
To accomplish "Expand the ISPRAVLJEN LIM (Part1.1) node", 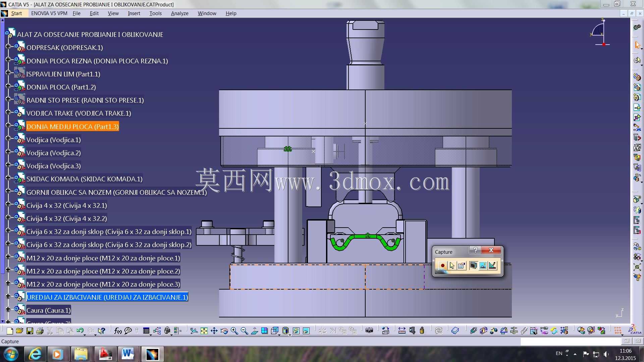I will point(8,72).
